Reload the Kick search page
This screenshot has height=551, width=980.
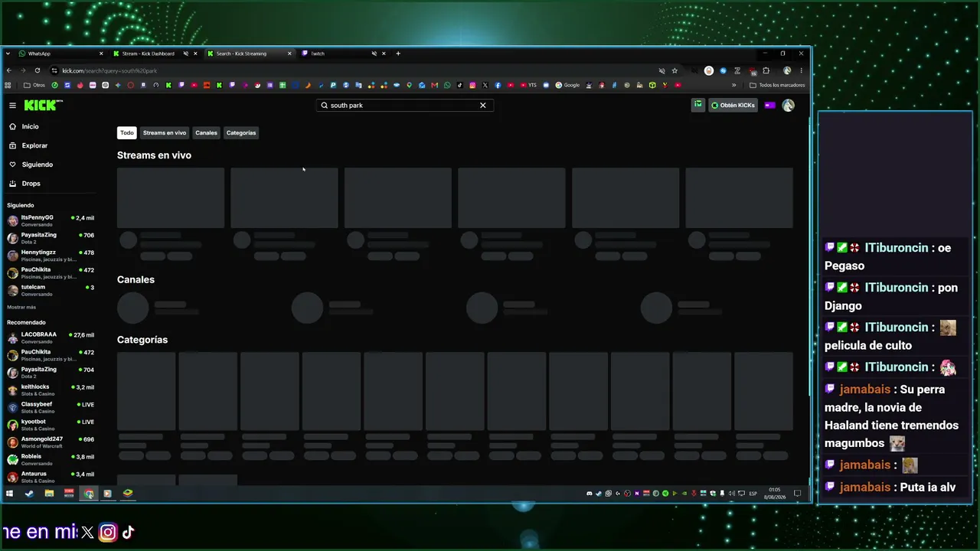[37, 70]
